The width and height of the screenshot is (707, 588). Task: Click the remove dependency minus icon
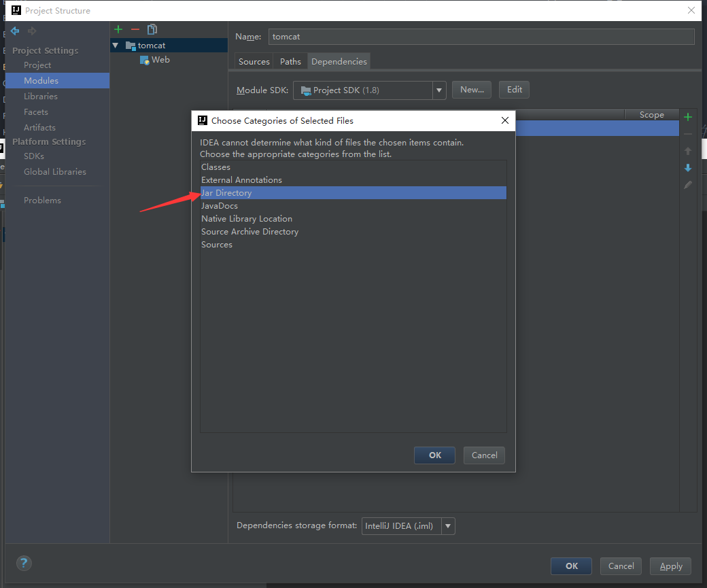[x=687, y=134]
